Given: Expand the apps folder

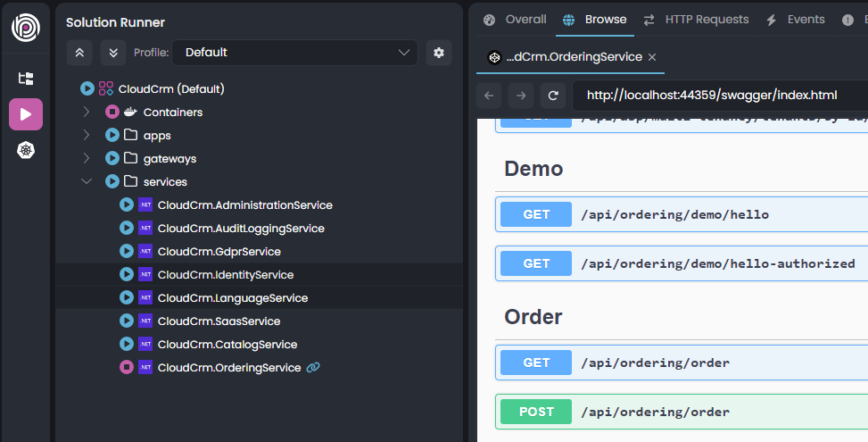Looking at the screenshot, I should tap(87, 136).
